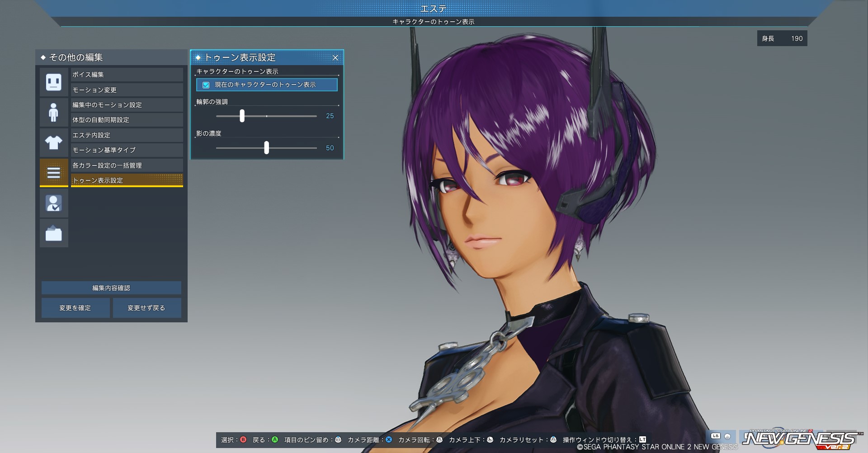Open the character check portrait icon
The image size is (868, 453).
(54, 203)
